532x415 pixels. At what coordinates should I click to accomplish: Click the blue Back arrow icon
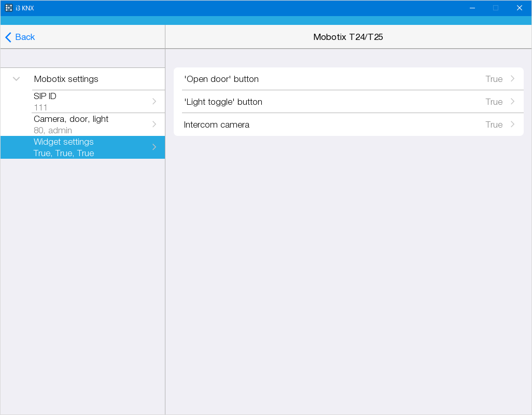click(8, 37)
